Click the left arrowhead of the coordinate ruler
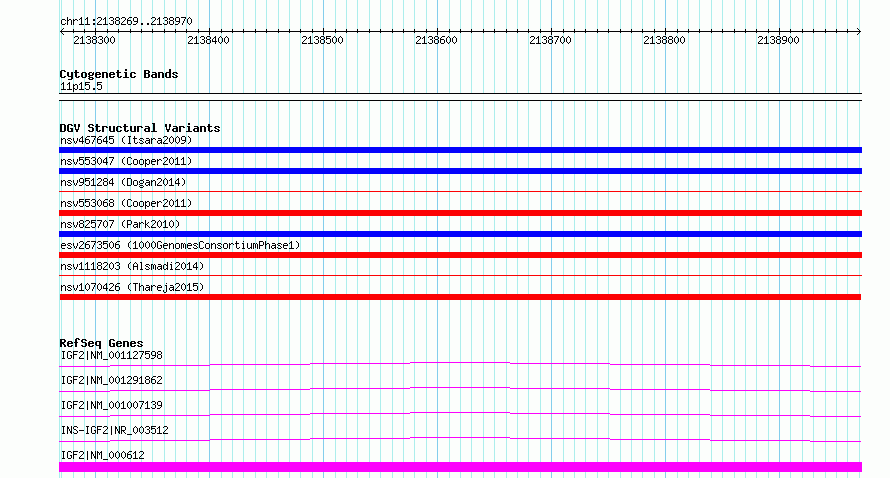The width and height of the screenshot is (890, 478). pyautogui.click(x=62, y=31)
